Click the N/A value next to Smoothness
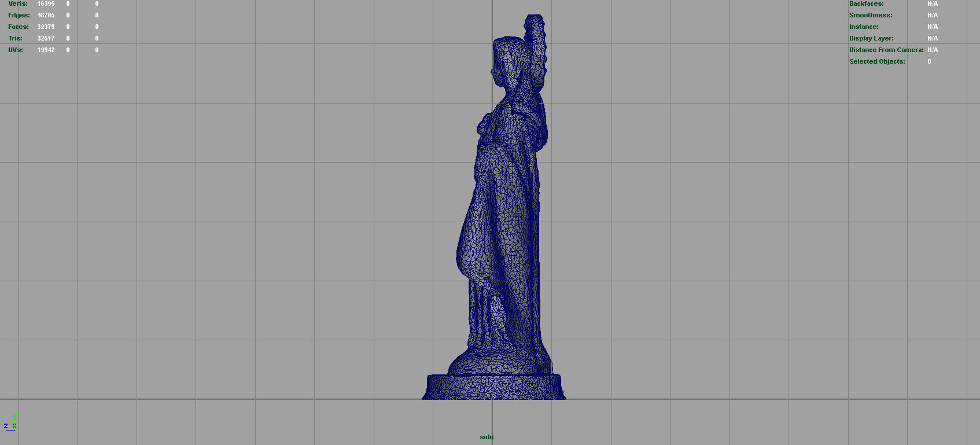Screen dimensions: 980x445 pos(933,15)
